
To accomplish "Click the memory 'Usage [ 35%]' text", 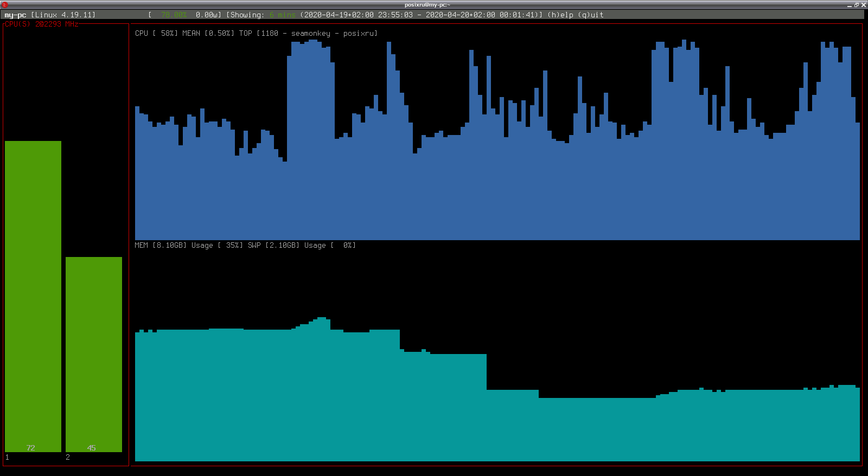I will pos(217,245).
